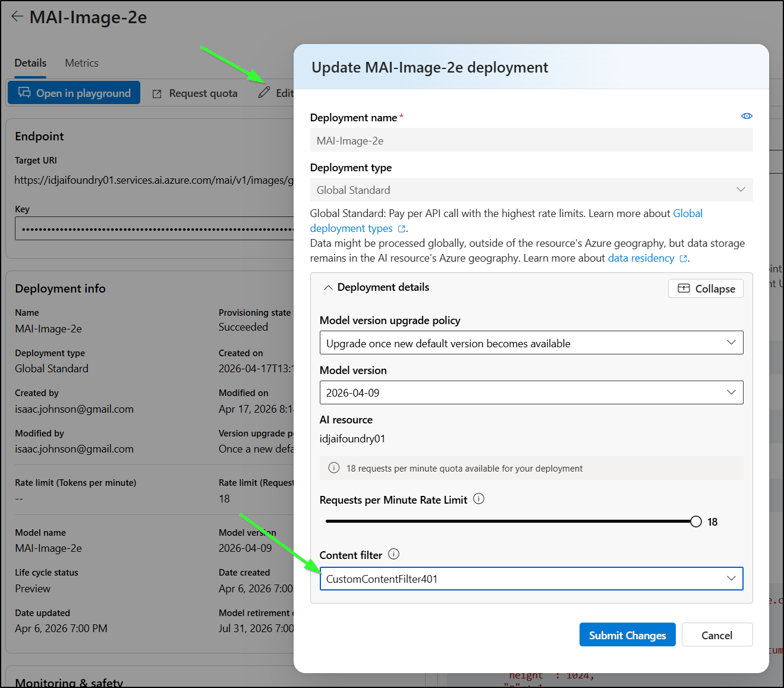Click external link icon after data residency

684,259
